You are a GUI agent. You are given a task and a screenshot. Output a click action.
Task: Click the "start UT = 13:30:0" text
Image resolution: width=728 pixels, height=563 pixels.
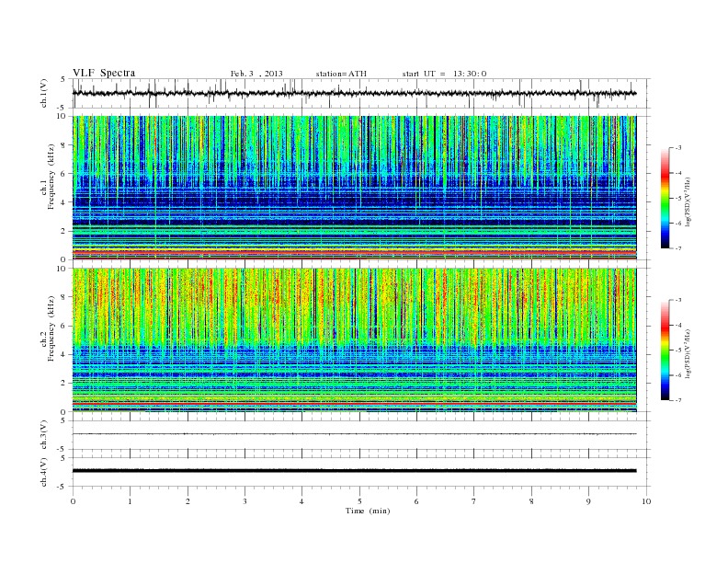[444, 74]
